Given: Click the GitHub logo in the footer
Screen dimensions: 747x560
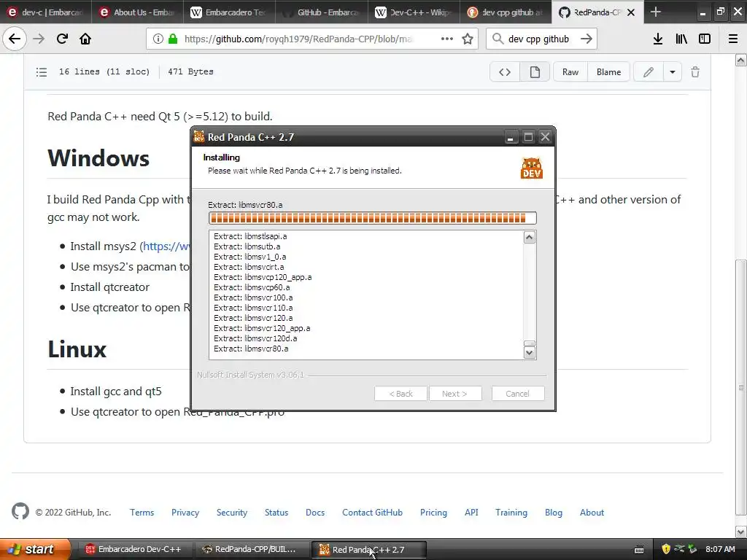Looking at the screenshot, I should [x=20, y=511].
